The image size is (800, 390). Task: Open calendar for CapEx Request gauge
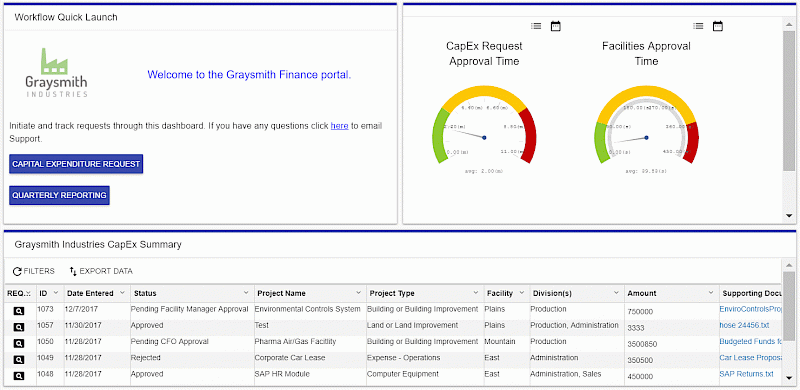(556, 26)
